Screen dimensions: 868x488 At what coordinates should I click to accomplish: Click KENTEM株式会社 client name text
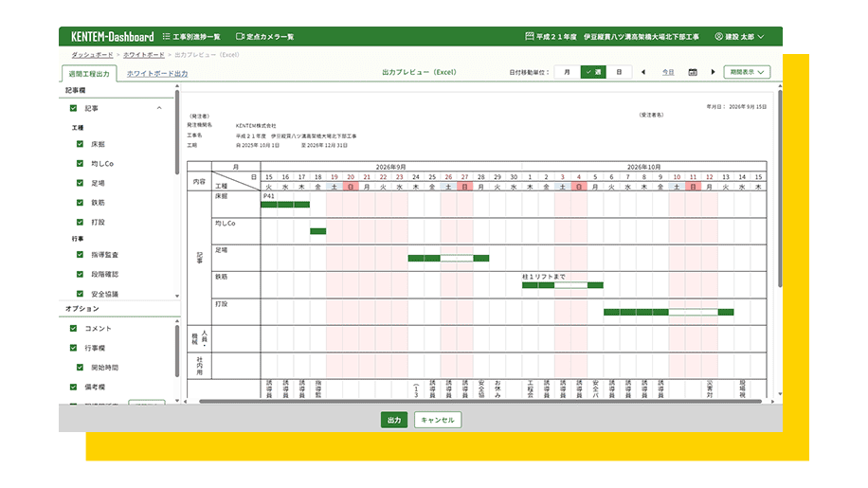pyautogui.click(x=256, y=126)
